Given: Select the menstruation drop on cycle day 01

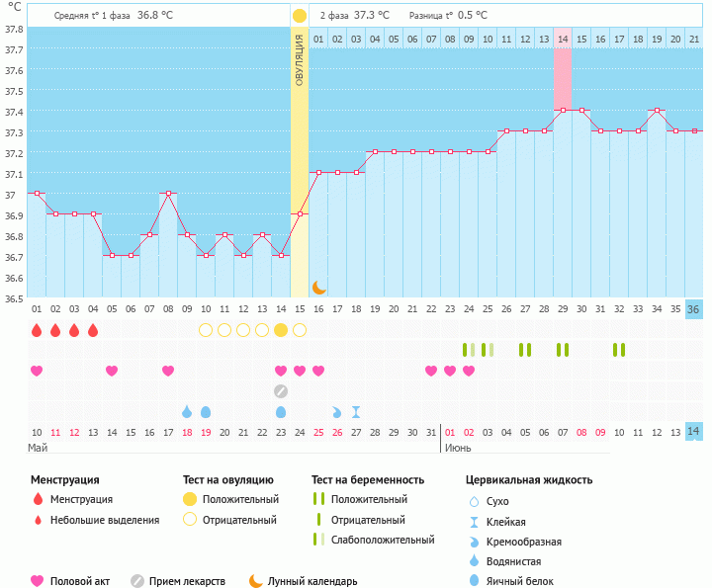Looking at the screenshot, I should tap(37, 330).
